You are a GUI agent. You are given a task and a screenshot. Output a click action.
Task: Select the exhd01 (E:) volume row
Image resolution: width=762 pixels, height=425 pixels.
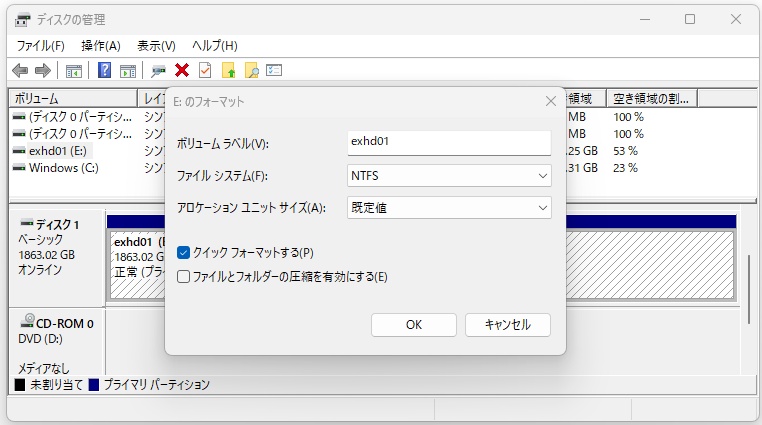point(57,151)
